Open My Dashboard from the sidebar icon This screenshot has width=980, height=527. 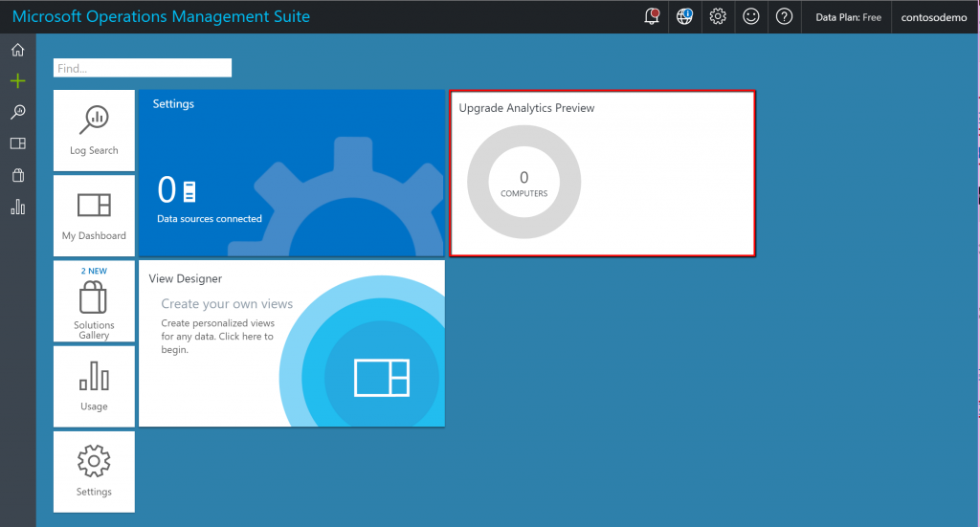click(x=17, y=143)
